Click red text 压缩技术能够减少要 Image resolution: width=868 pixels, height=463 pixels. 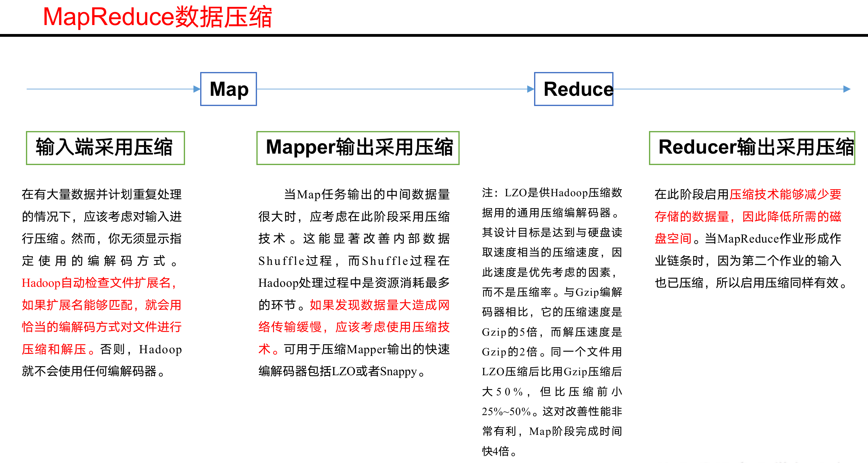pyautogui.click(x=786, y=194)
